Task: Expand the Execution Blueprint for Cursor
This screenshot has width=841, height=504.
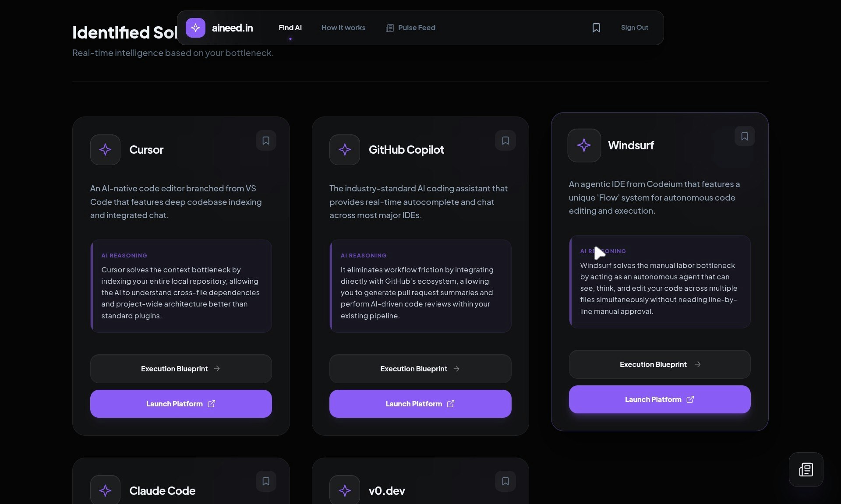Action: pyautogui.click(x=180, y=368)
